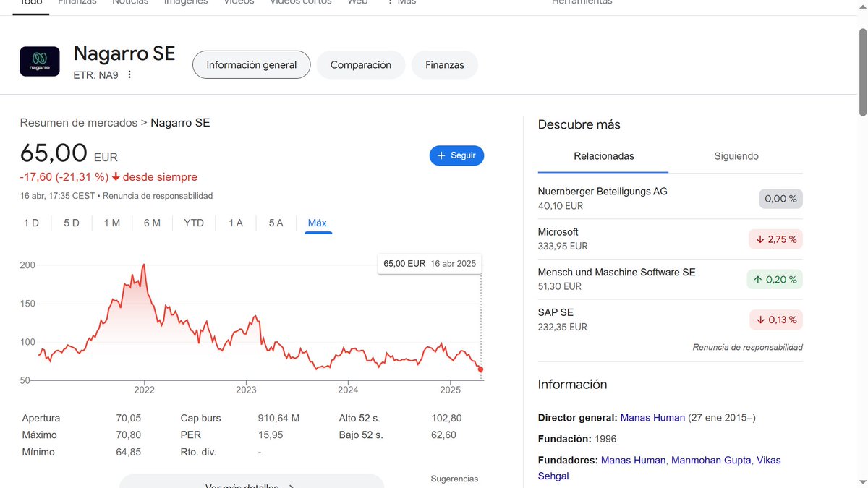Open the Información general tab
868x488 pixels.
[x=252, y=64]
